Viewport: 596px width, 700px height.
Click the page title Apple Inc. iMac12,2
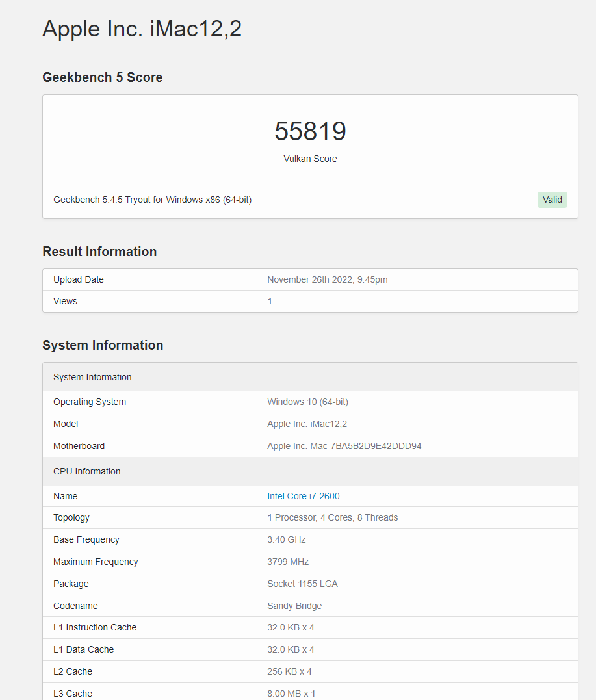tap(142, 29)
